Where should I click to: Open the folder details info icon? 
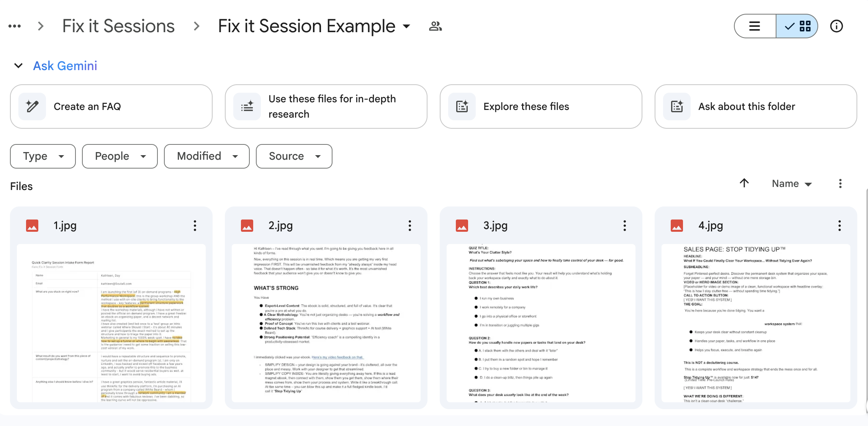coord(836,26)
